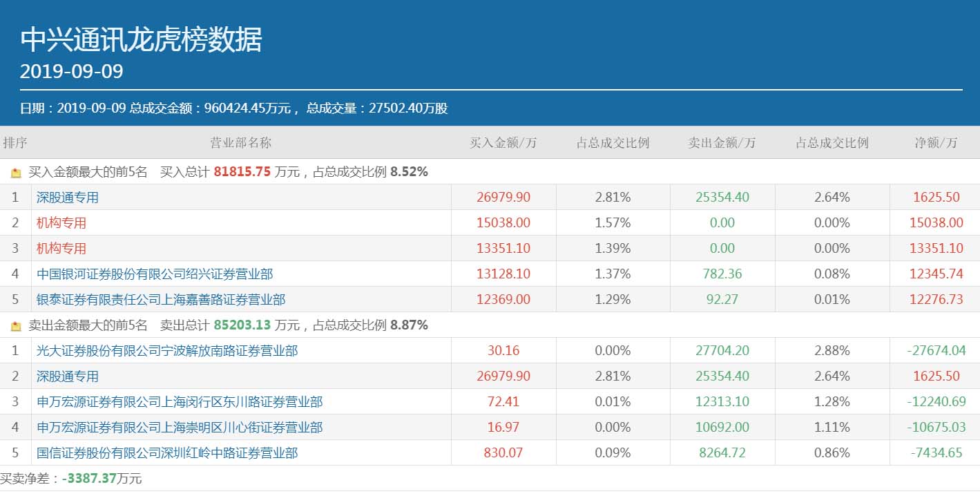980x496 pixels.
Task: Click sell amount 8264.72
Action: coord(722,453)
